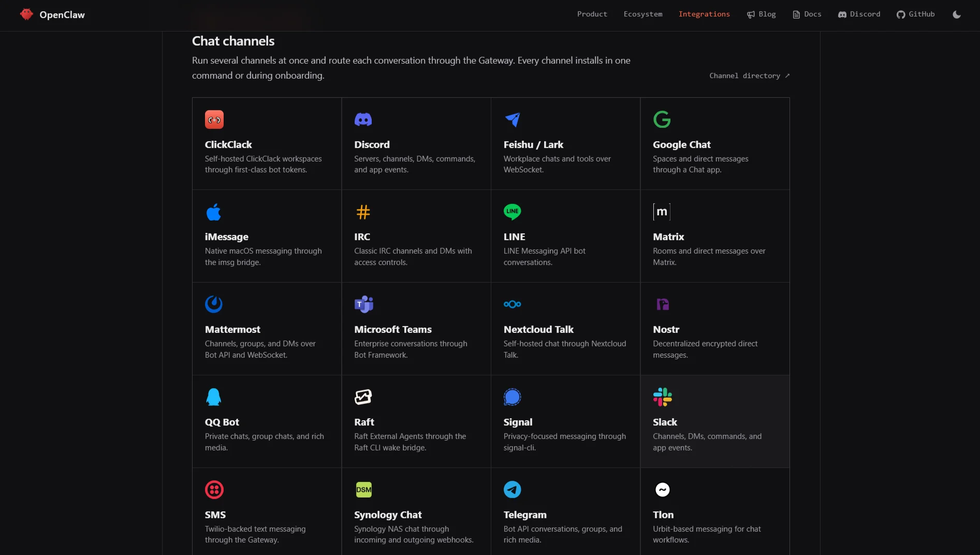Click 'Workplace chats and tools over WebSocket.'
This screenshot has height=555, width=980.
(x=557, y=164)
